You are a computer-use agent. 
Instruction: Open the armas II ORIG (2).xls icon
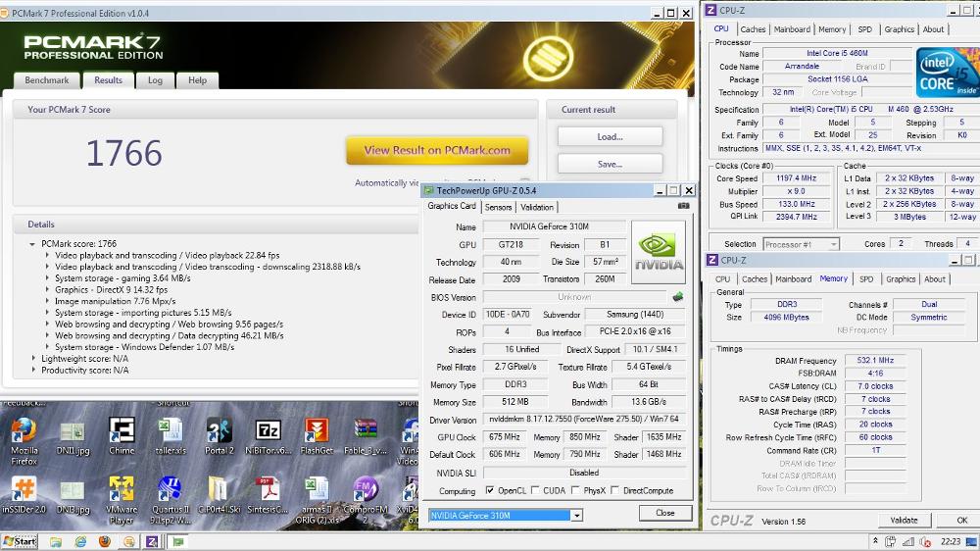pos(317,500)
